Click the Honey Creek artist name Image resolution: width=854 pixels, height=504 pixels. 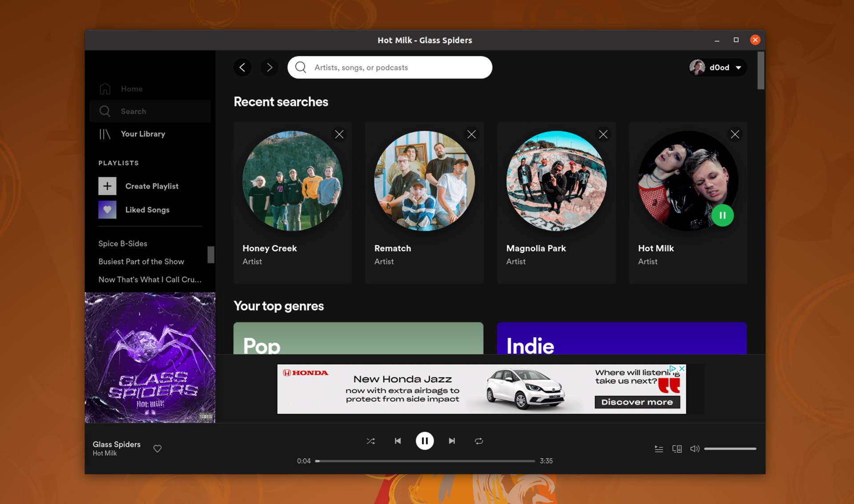(x=270, y=248)
